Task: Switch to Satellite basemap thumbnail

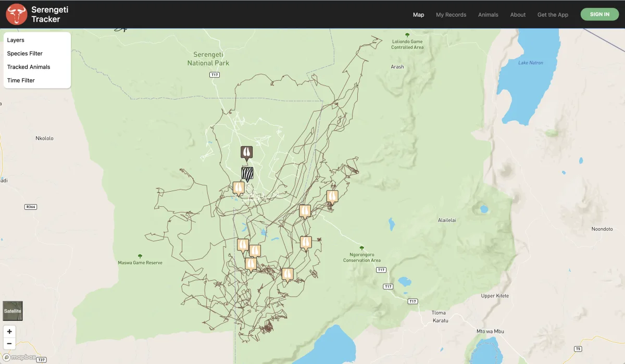Action: click(x=12, y=311)
